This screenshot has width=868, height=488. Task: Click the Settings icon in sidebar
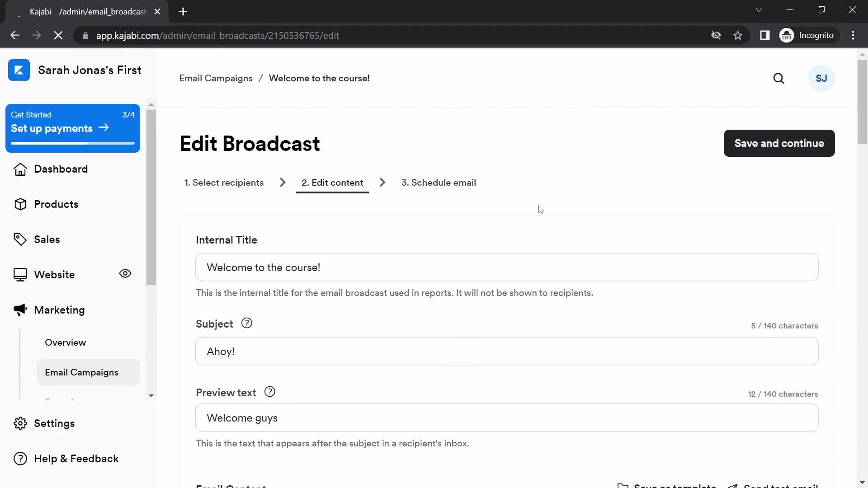[x=20, y=423]
